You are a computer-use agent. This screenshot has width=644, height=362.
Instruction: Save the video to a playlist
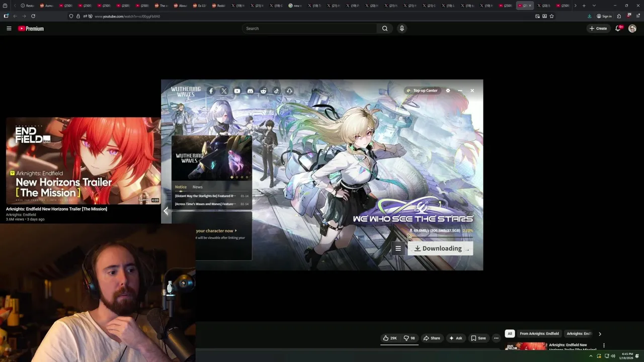pyautogui.click(x=478, y=338)
